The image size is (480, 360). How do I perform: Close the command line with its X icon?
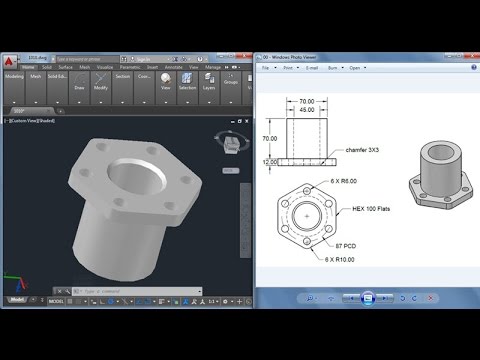[59, 291]
